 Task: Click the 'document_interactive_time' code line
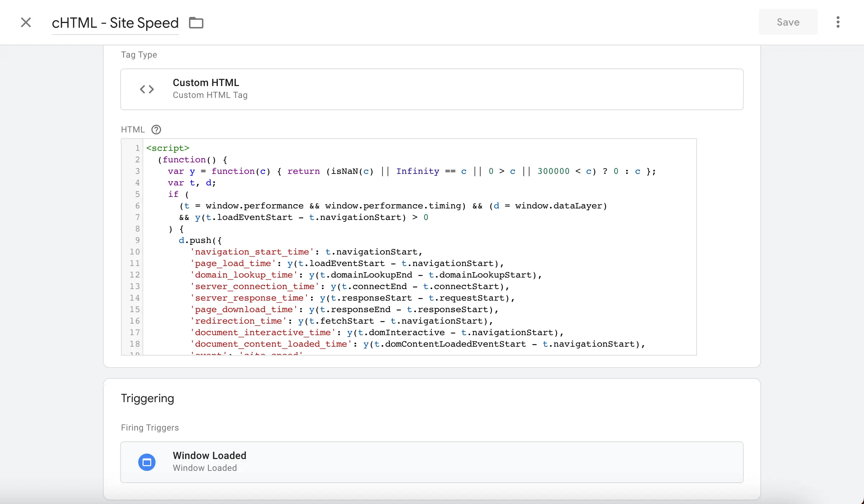click(377, 332)
